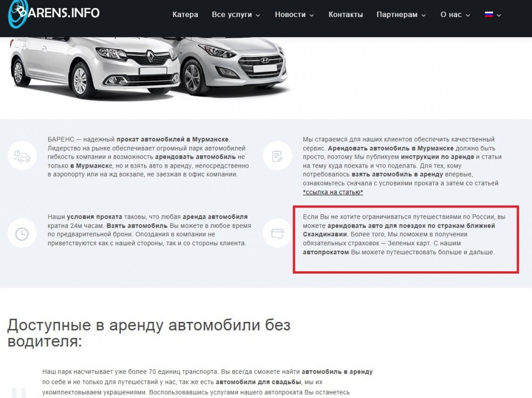The height and width of the screenshot is (398, 532).
Task: Click the BARENS.INFO logo
Action: (54, 14)
